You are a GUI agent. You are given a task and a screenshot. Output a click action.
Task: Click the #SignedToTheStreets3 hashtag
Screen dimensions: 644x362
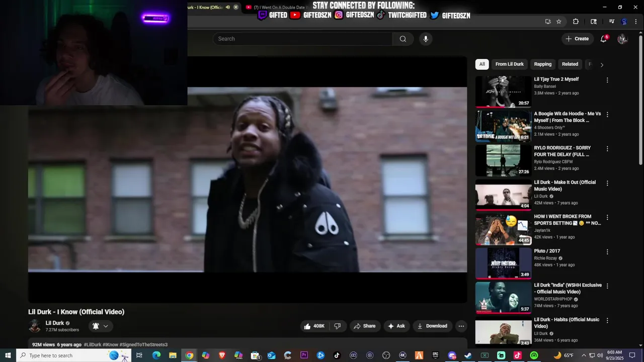click(143, 344)
